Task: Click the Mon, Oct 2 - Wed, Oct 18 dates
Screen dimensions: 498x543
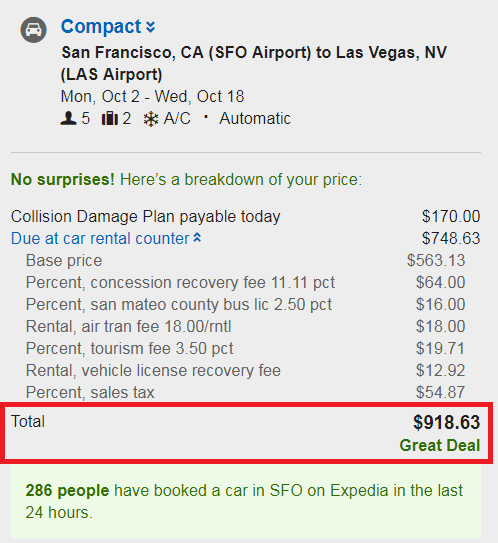Action: pos(152,97)
